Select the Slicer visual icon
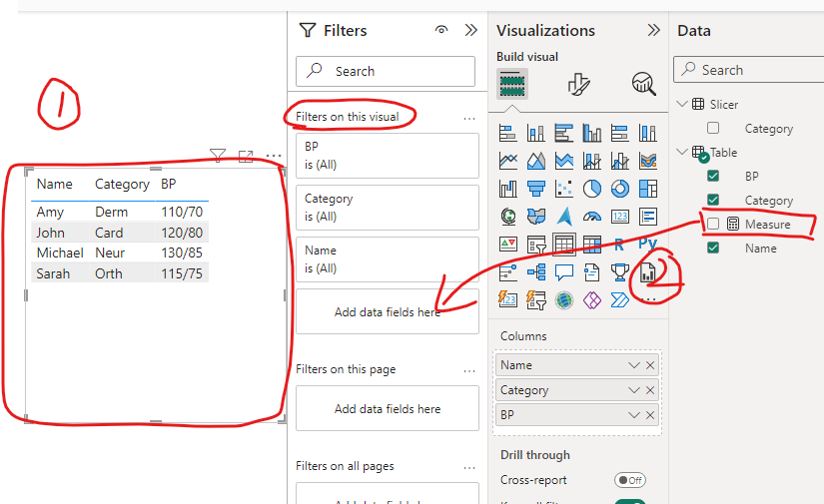 (535, 245)
